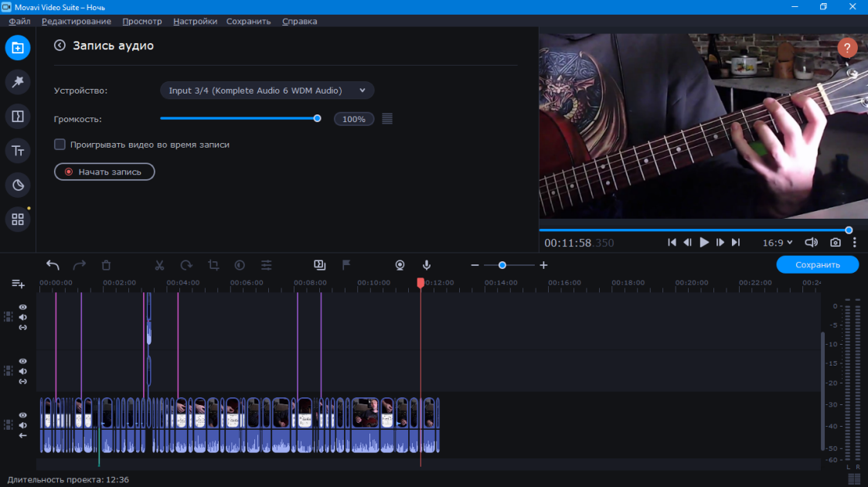Play the preview video
Image resolution: width=868 pixels, height=487 pixels.
click(703, 243)
